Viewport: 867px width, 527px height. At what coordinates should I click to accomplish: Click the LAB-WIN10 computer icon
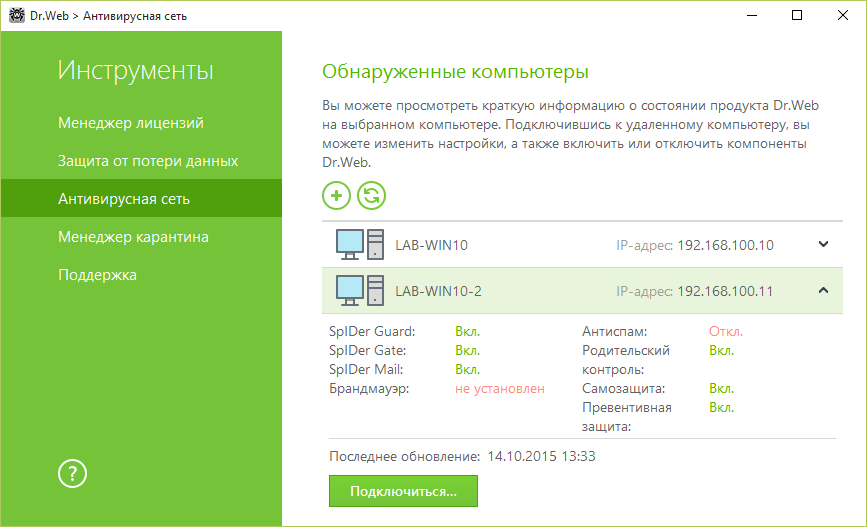point(359,244)
